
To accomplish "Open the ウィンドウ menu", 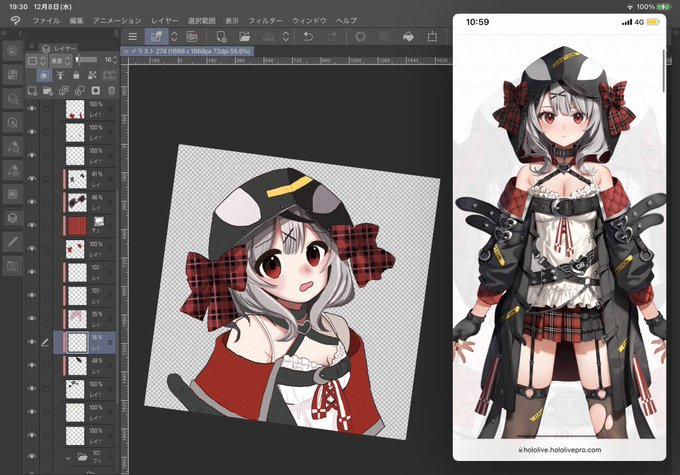I will 309,21.
